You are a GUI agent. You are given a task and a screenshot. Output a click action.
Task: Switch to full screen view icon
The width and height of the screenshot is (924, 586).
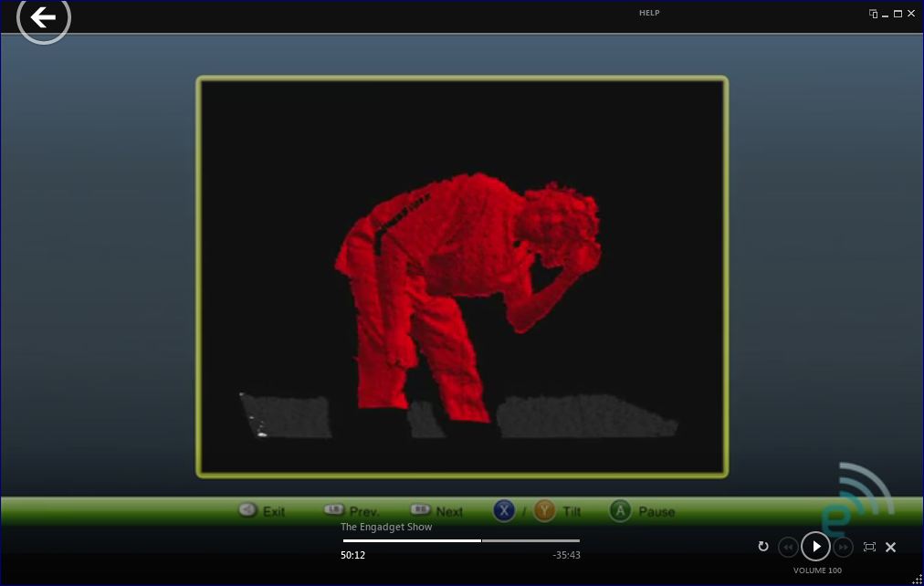[x=869, y=547]
